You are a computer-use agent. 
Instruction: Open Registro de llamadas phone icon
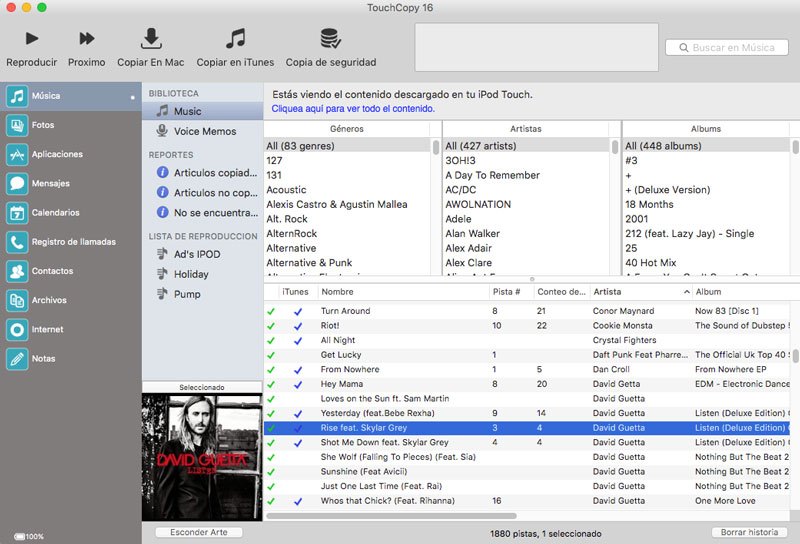click(x=17, y=242)
